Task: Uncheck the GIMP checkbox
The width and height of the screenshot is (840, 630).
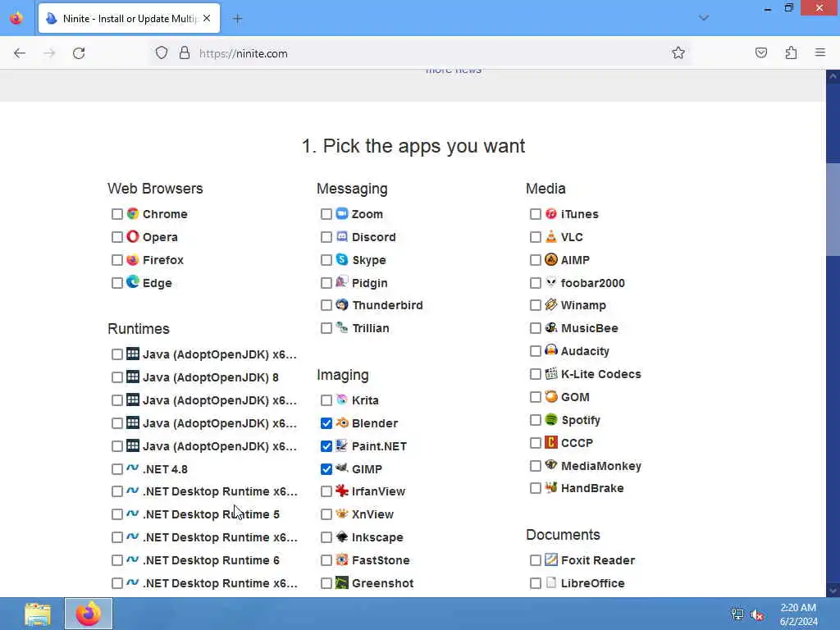Action: click(326, 469)
